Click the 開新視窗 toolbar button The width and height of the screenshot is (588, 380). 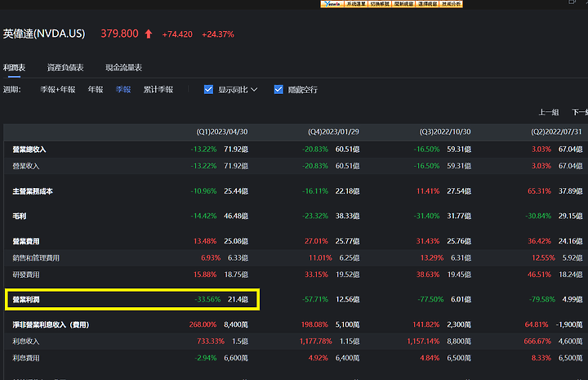pos(403,4)
